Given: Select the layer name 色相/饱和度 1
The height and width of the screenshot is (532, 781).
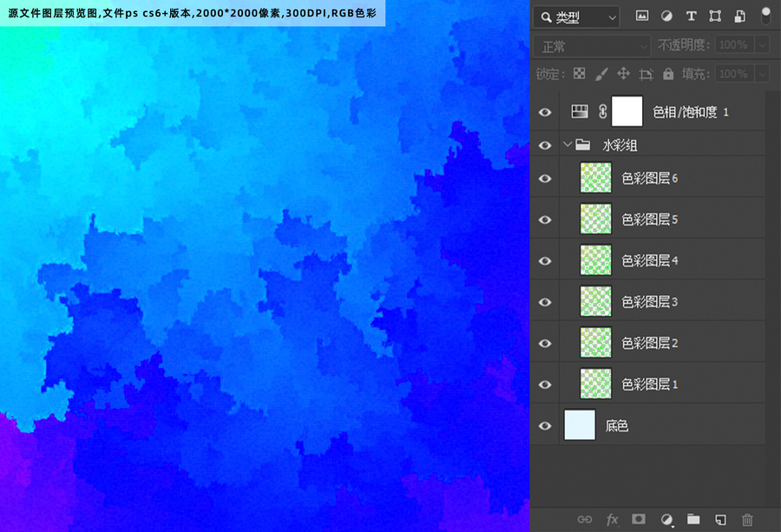Looking at the screenshot, I should tap(691, 112).
